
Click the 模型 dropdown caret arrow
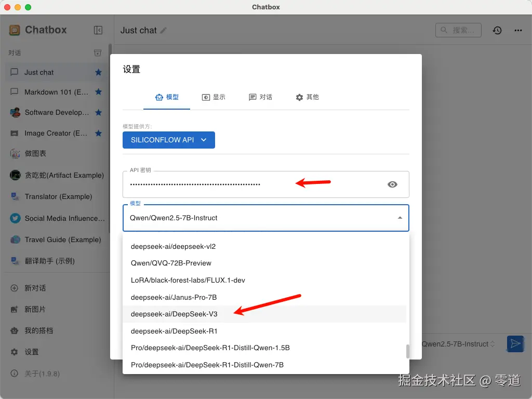pyautogui.click(x=400, y=218)
